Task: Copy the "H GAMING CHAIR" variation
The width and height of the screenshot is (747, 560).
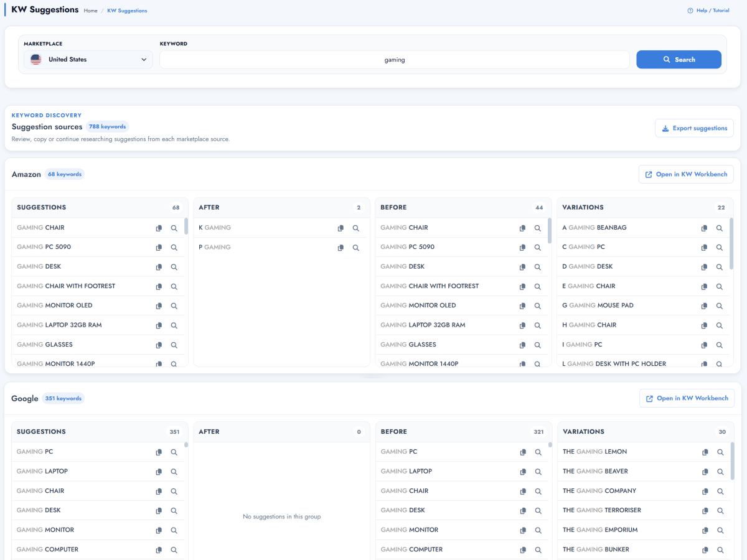Action: click(x=704, y=325)
